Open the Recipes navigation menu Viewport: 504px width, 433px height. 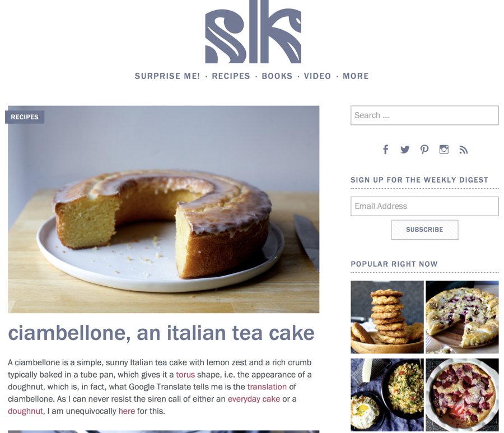(x=231, y=76)
